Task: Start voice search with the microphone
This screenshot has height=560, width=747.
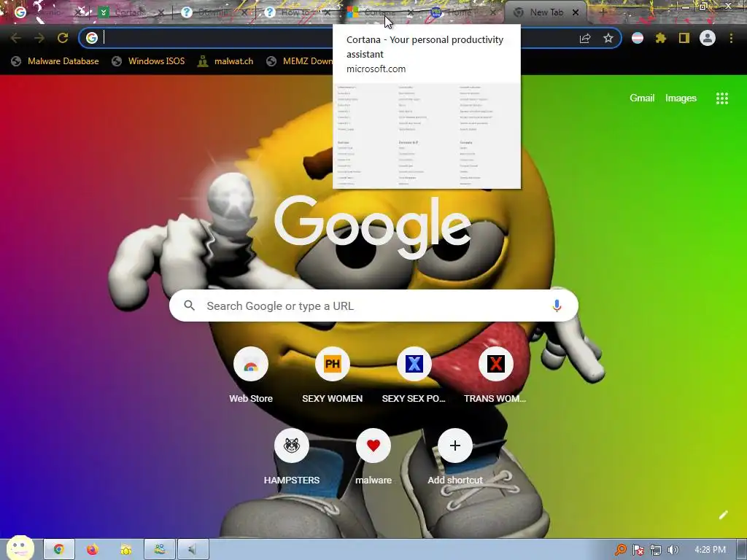Action: (x=557, y=306)
